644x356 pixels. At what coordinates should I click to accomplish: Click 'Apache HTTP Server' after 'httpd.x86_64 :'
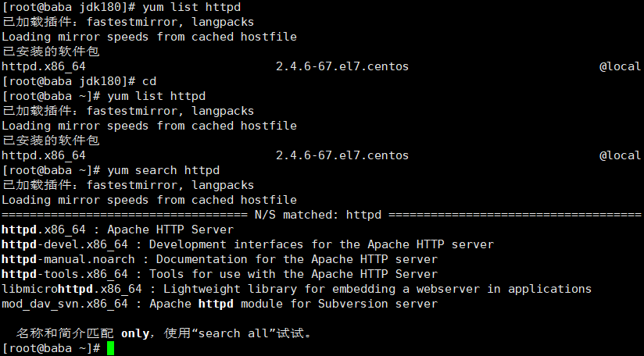[x=170, y=230]
